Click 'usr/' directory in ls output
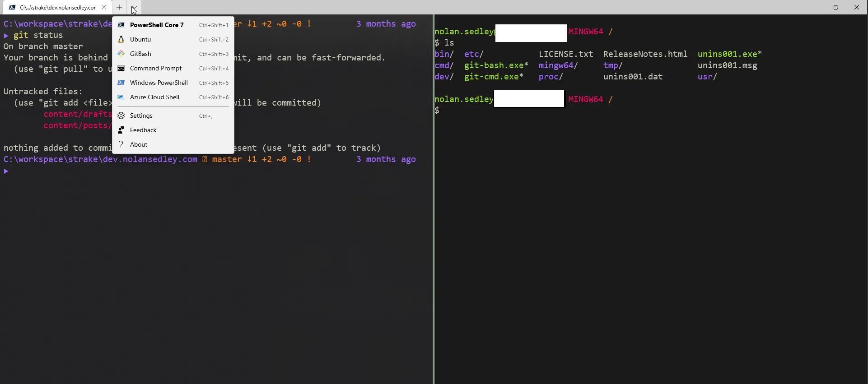Image resolution: width=868 pixels, height=384 pixels. tap(708, 77)
